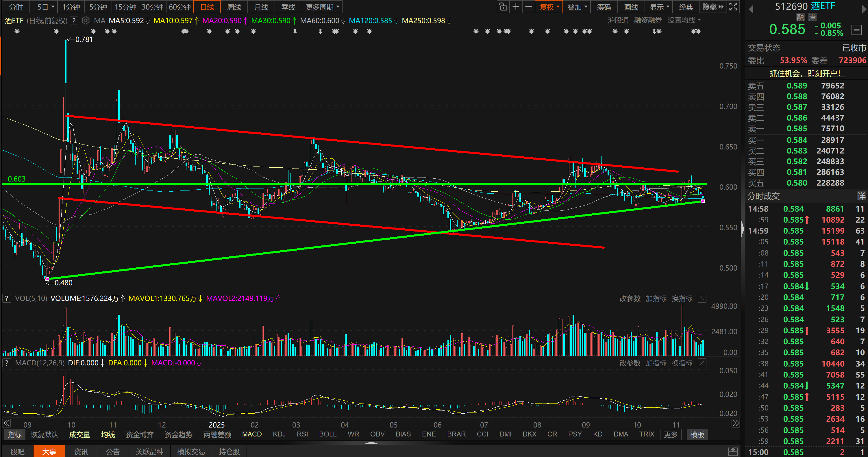The height and width of the screenshot is (457, 868).
Task: Close the VOL indicator panel
Action: [702, 298]
